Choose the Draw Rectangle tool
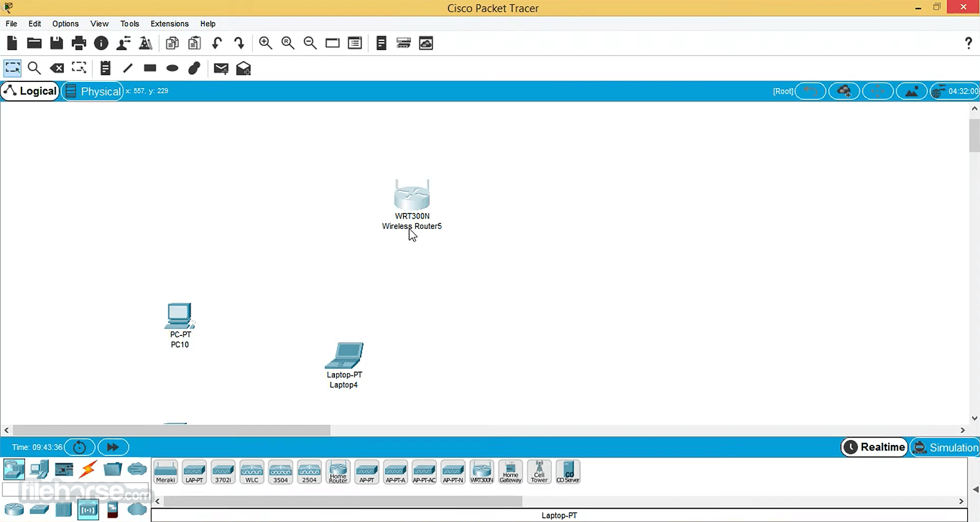Viewport: 980px width, 522px height. pos(150,68)
